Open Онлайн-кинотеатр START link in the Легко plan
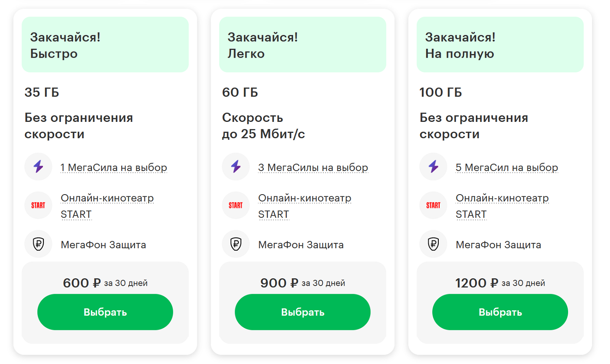This screenshot has height=364, width=610. tap(305, 198)
